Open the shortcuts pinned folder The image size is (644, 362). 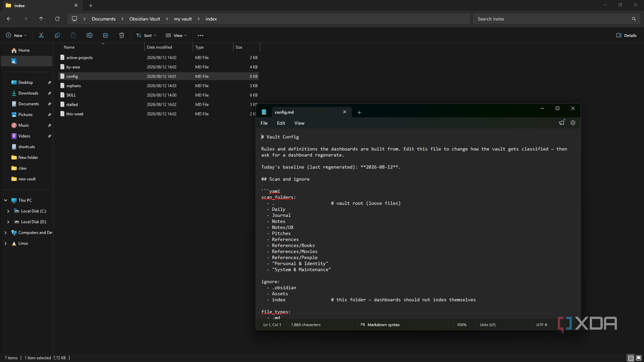(27, 147)
